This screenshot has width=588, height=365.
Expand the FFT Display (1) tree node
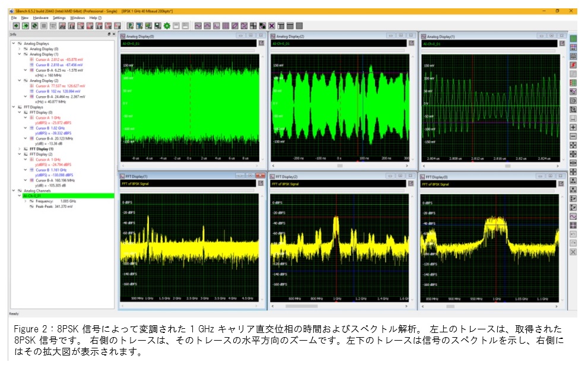pyautogui.click(x=19, y=148)
